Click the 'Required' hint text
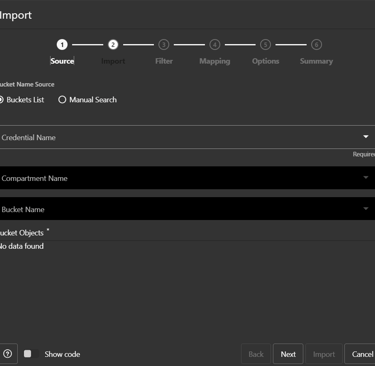Image resolution: width=375 pixels, height=366 pixels. [364, 154]
